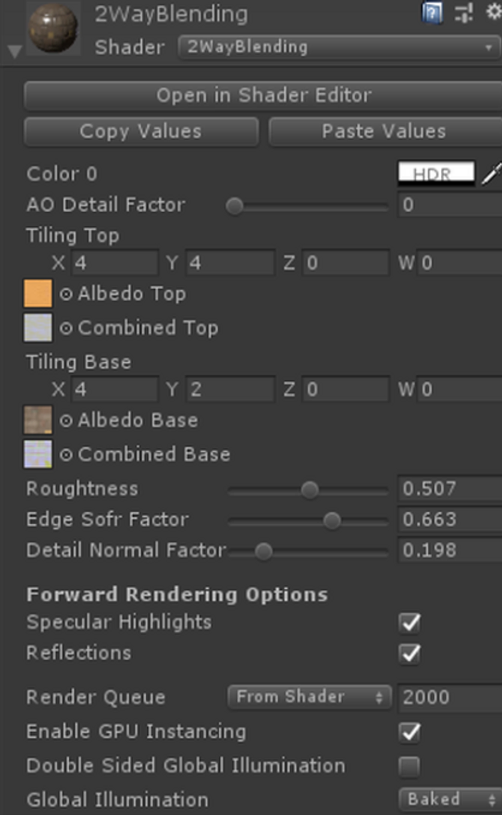Open the material help reference icon
The height and width of the screenshot is (815, 502).
pyautogui.click(x=432, y=14)
